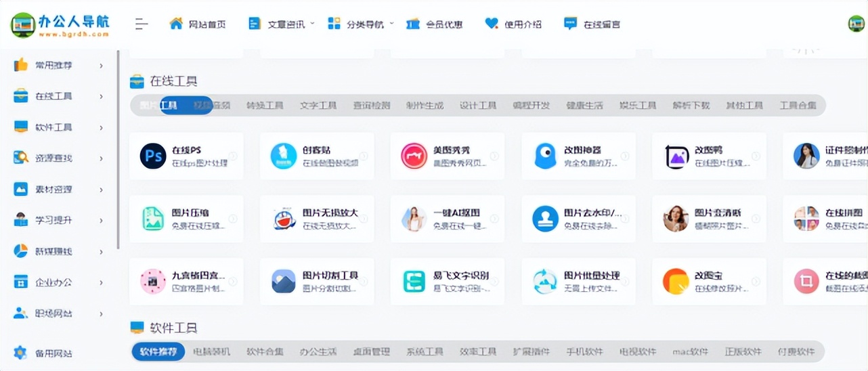
Task: Expand 资源查找 sidebar chevron
Action: point(102,158)
